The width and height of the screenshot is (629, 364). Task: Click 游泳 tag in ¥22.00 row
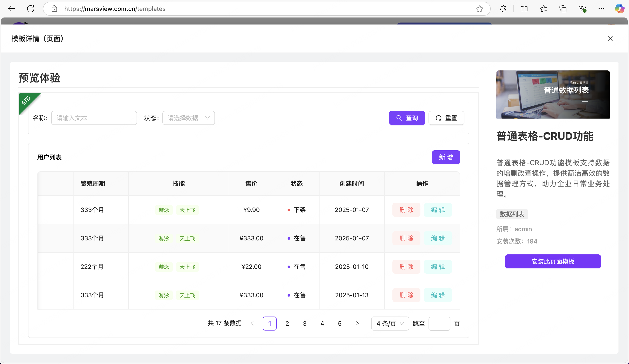164,267
